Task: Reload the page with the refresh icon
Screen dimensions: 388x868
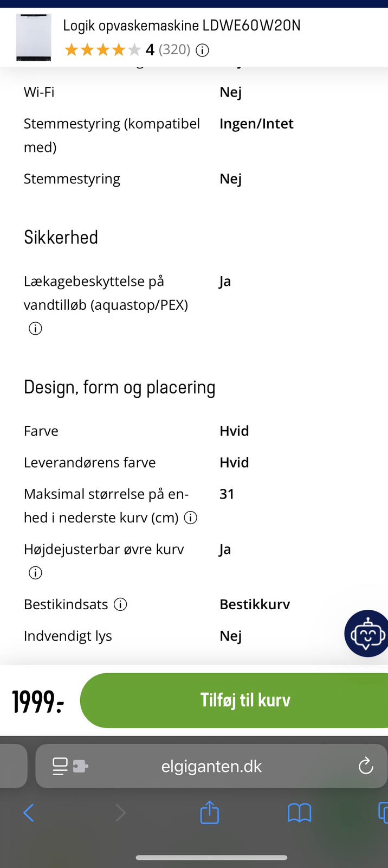Action: tap(366, 766)
